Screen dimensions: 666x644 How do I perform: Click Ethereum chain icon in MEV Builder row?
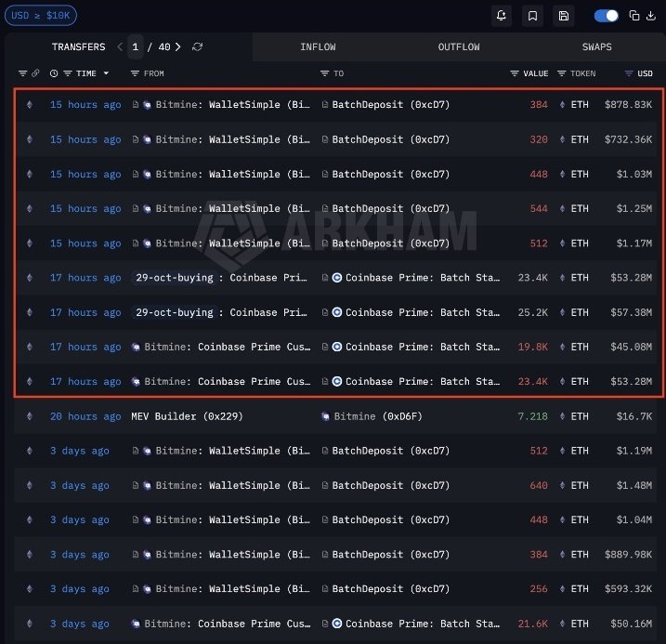pyautogui.click(x=30, y=416)
